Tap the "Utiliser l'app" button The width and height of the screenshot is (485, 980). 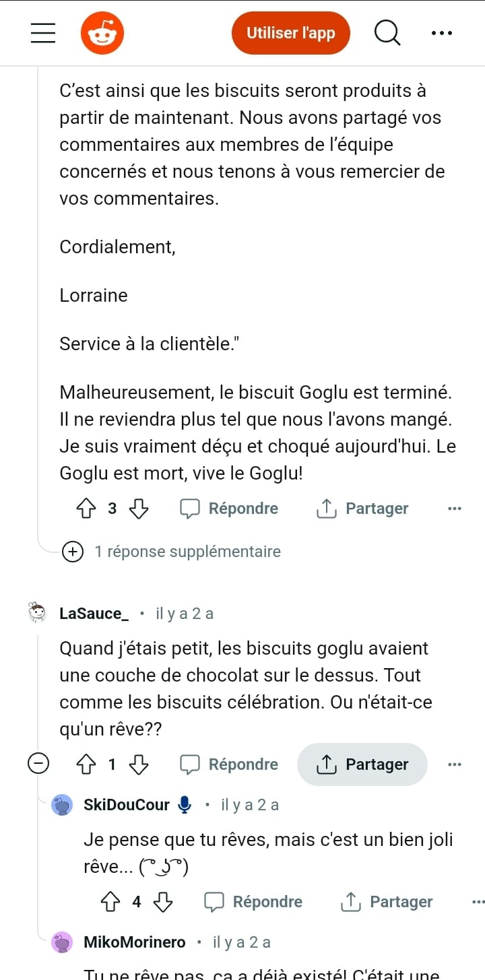pos(290,33)
